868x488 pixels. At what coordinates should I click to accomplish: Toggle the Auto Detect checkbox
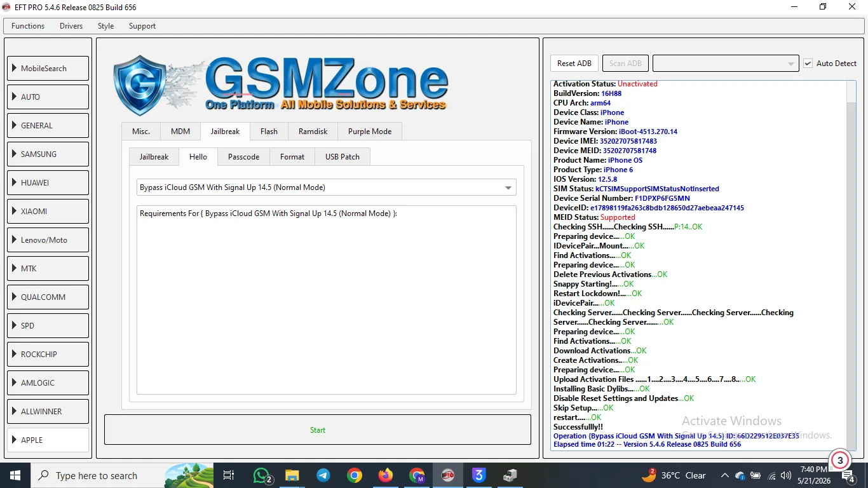[808, 64]
